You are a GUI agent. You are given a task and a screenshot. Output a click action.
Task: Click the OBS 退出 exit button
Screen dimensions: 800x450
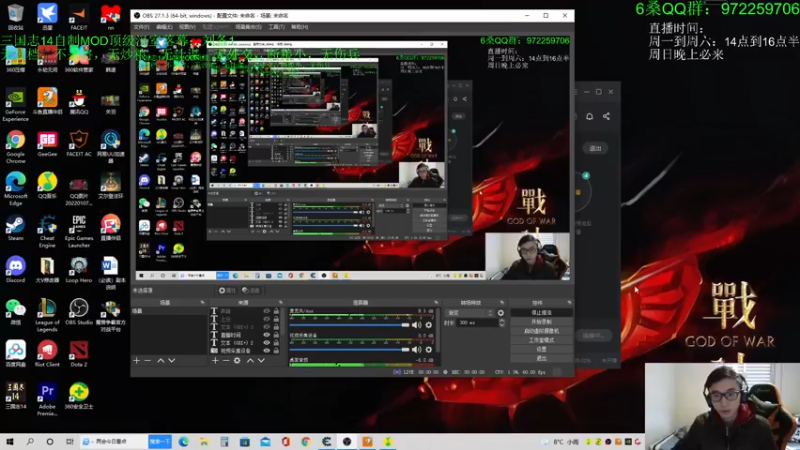point(541,359)
